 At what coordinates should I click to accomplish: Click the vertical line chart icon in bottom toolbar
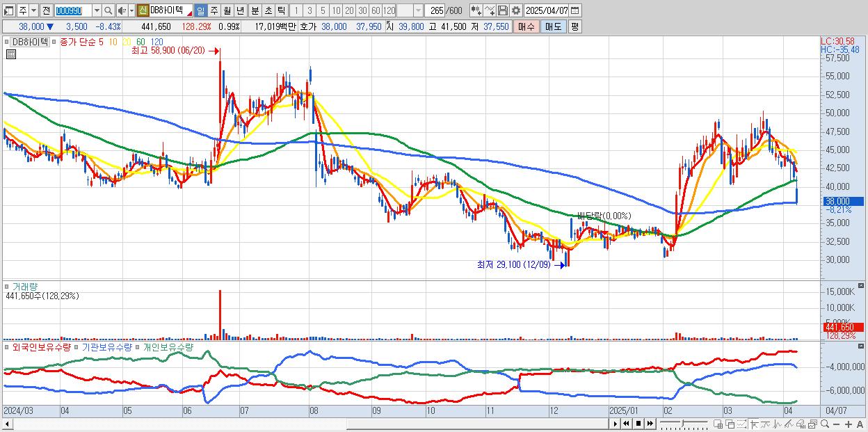[778, 424]
